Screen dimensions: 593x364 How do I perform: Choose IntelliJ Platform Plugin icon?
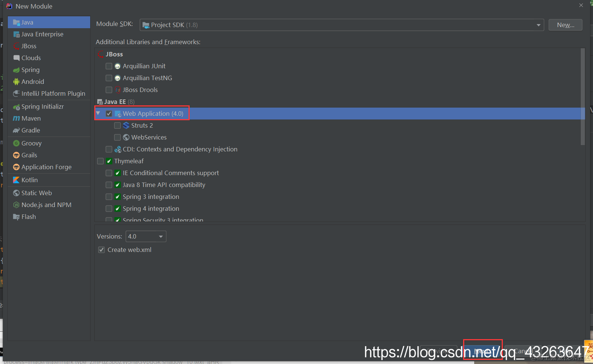[x=16, y=94]
